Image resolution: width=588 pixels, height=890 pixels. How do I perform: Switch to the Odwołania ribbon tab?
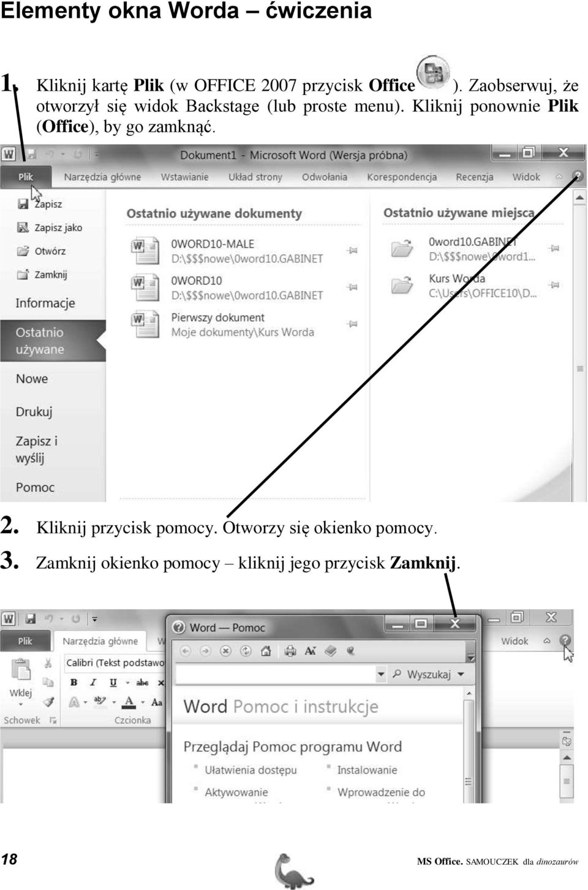tap(325, 177)
